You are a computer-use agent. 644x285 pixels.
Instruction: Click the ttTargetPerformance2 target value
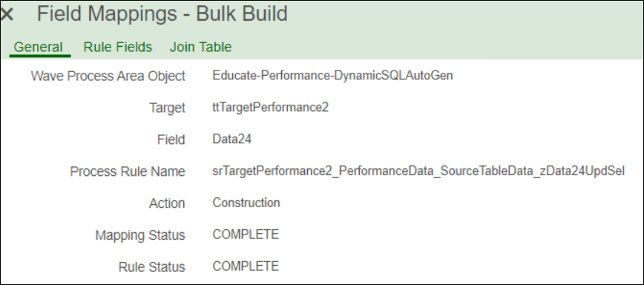coord(270,107)
